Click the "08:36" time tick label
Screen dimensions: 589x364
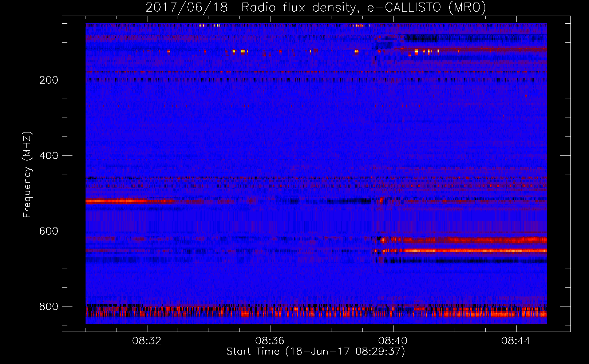[270, 341]
